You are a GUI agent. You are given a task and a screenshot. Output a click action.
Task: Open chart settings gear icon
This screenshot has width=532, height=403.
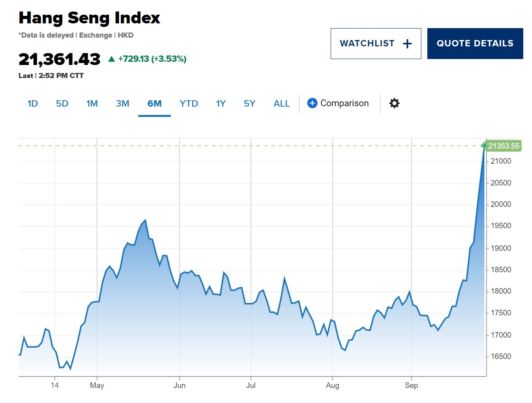(x=394, y=103)
